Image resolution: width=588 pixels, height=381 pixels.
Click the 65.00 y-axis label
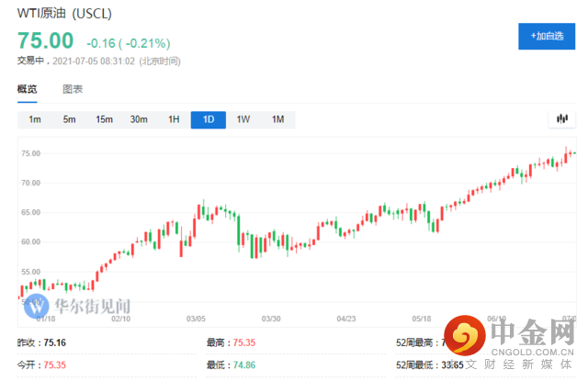click(x=30, y=212)
